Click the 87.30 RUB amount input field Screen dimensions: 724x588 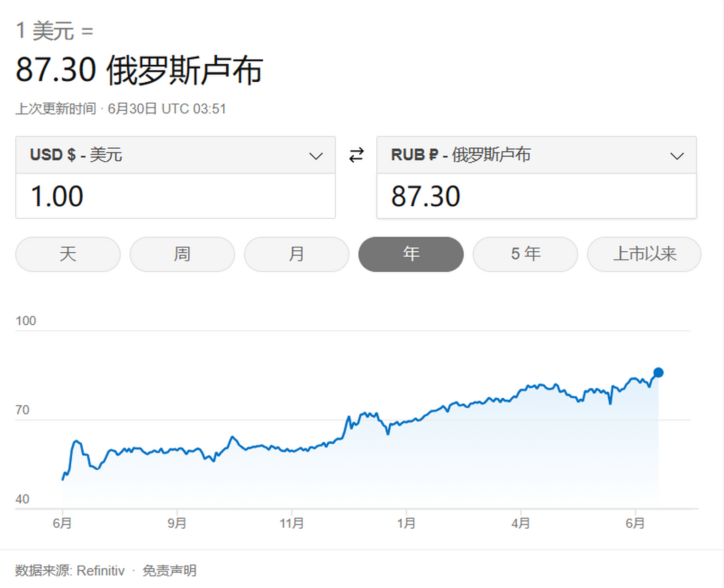[x=537, y=196]
